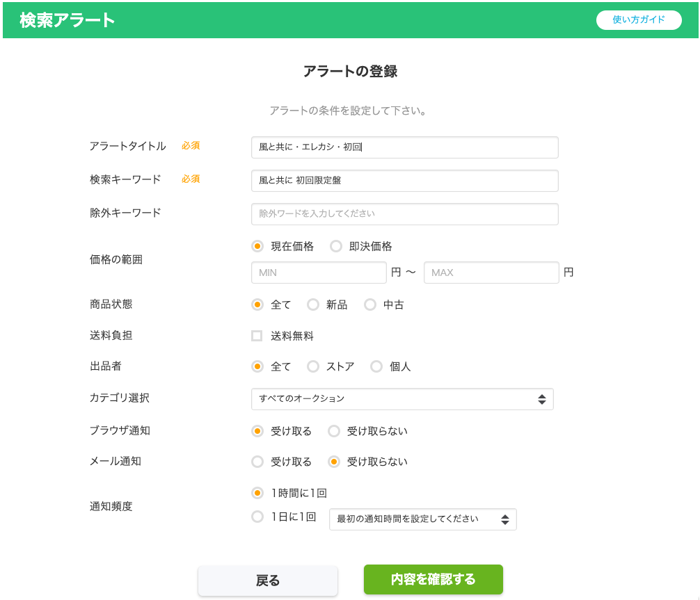Click the 戻る button
The image size is (700, 600).
(268, 581)
